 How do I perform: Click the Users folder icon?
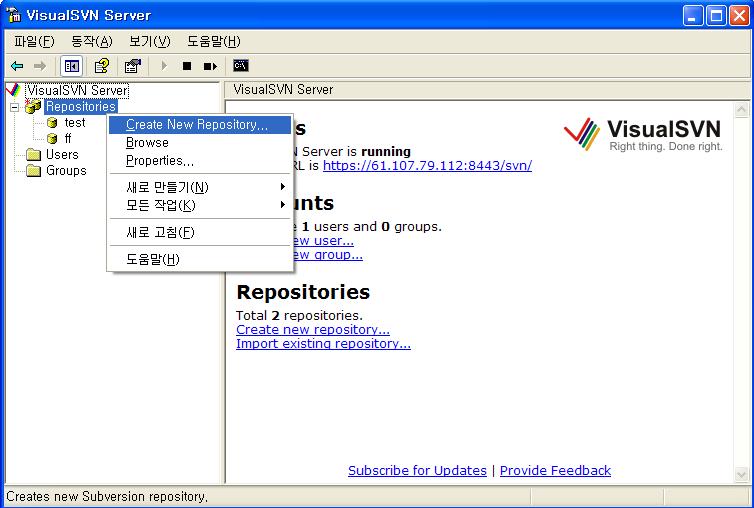(33, 154)
